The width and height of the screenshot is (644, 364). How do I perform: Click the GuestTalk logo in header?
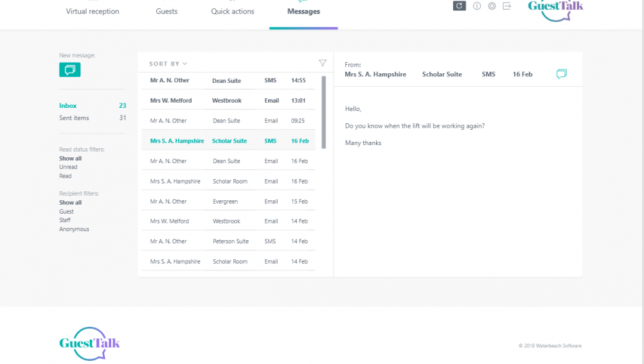[555, 9]
